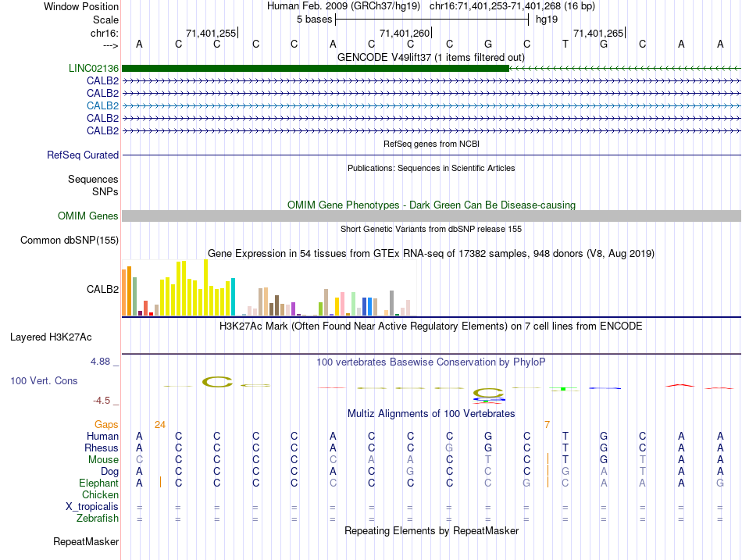Click the orange gap count 7

(x=547, y=425)
